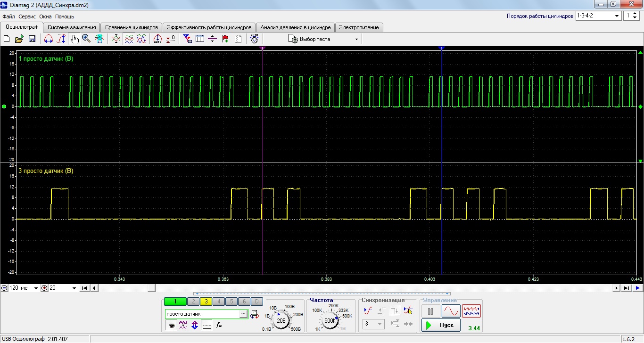644x343 pixels.
Task: Click the overlaid sine waves icon
Action: tap(141, 39)
